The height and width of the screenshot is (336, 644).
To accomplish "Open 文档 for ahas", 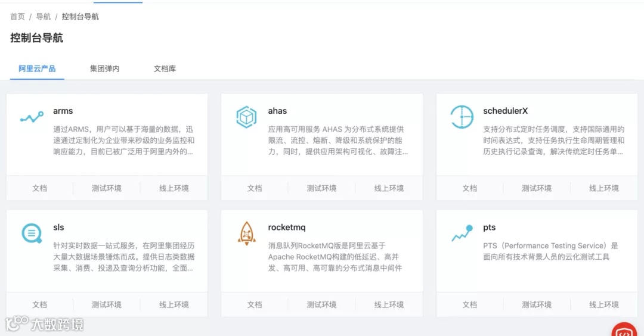I will 255,188.
